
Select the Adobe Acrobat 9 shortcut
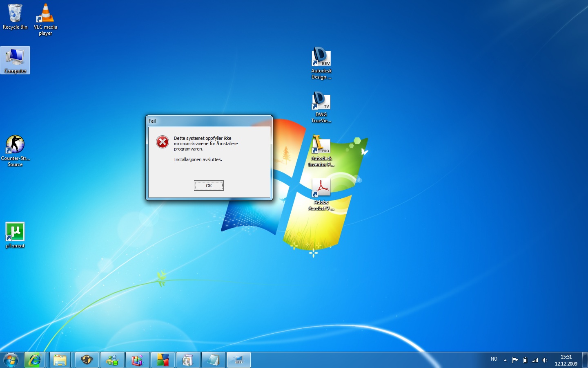click(321, 195)
